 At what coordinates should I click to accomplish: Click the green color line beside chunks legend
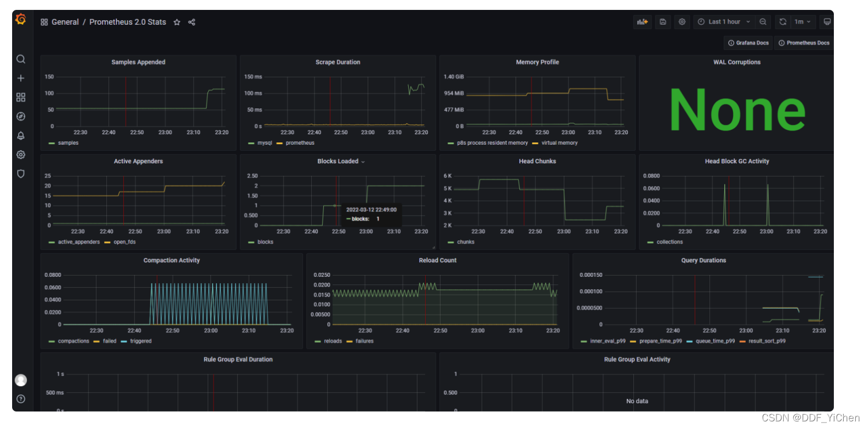(x=451, y=242)
